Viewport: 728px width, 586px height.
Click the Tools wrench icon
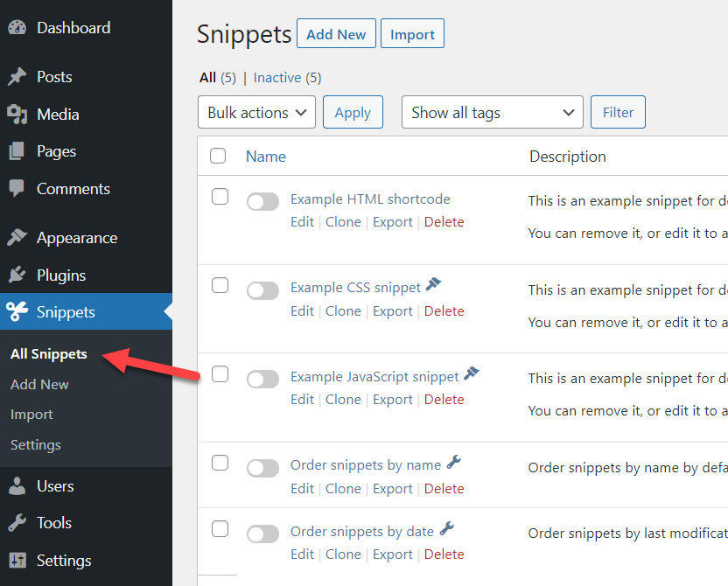coord(17,523)
